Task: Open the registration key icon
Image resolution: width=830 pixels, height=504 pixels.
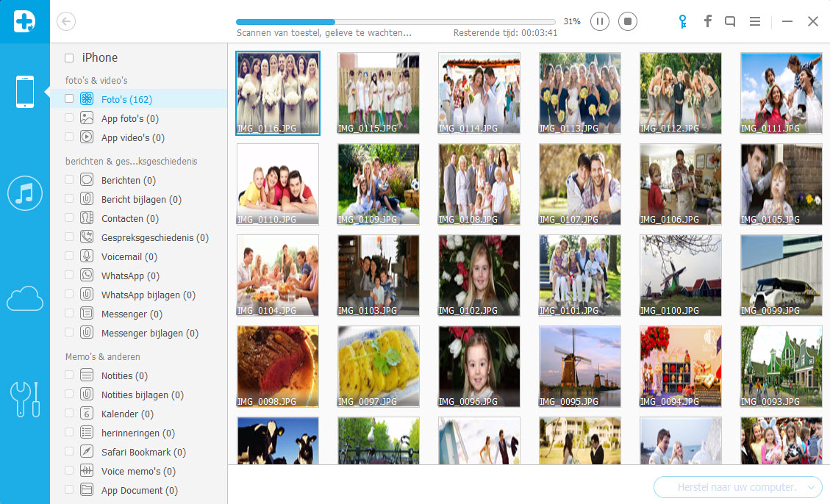Action: (682, 21)
